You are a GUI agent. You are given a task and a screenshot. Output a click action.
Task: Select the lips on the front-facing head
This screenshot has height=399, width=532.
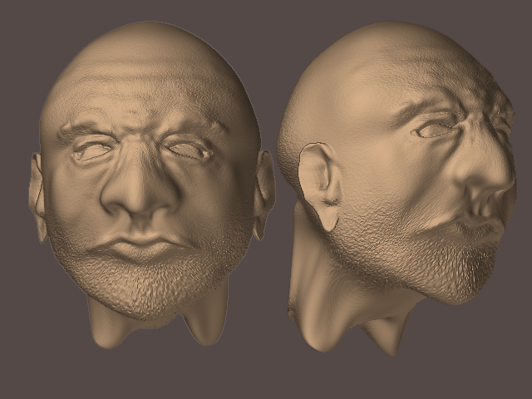coord(140,247)
